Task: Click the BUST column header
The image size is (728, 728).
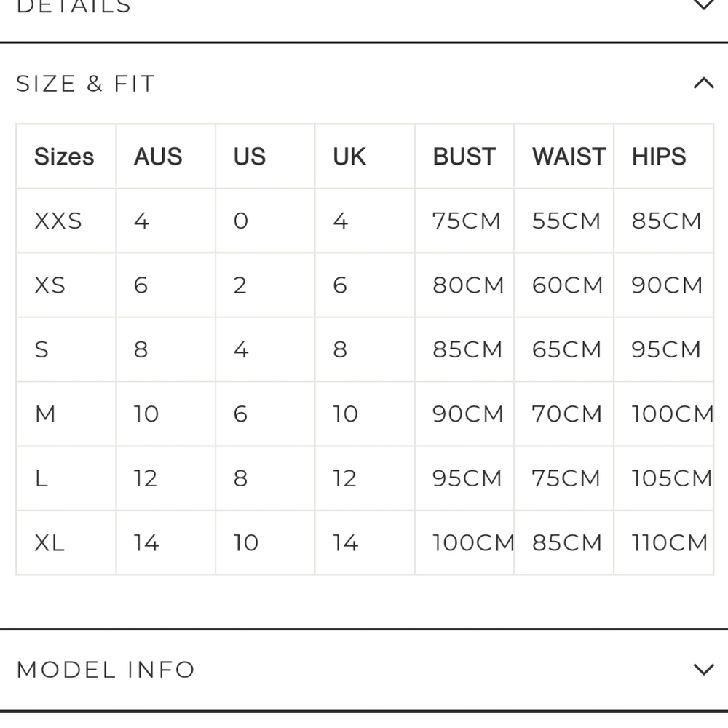Action: 464,157
